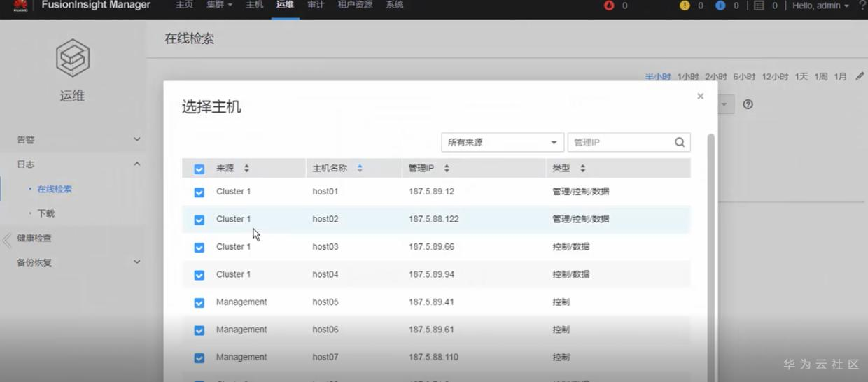The width and height of the screenshot is (868, 382).
Task: Click 管理/控制/数据 type cell for host01
Action: 581,192
